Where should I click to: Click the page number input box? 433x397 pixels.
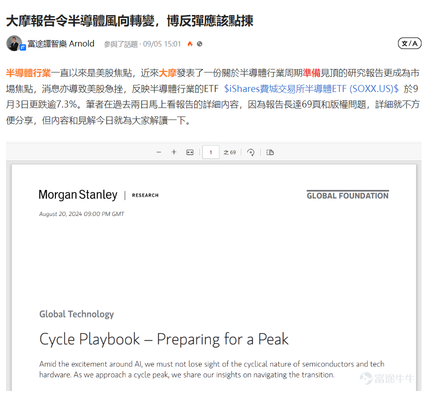211,152
